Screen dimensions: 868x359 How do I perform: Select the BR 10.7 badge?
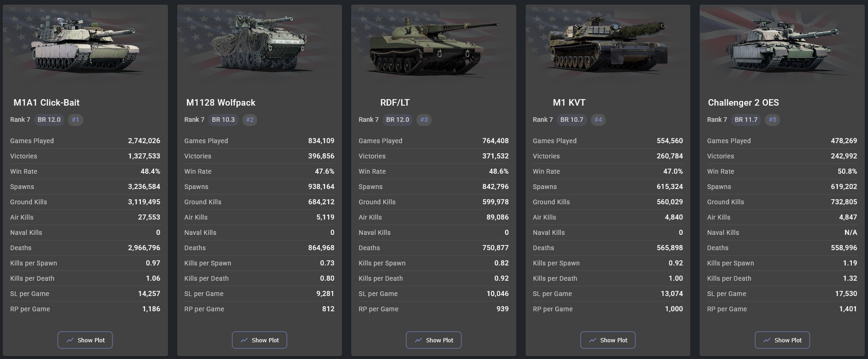[x=572, y=120]
